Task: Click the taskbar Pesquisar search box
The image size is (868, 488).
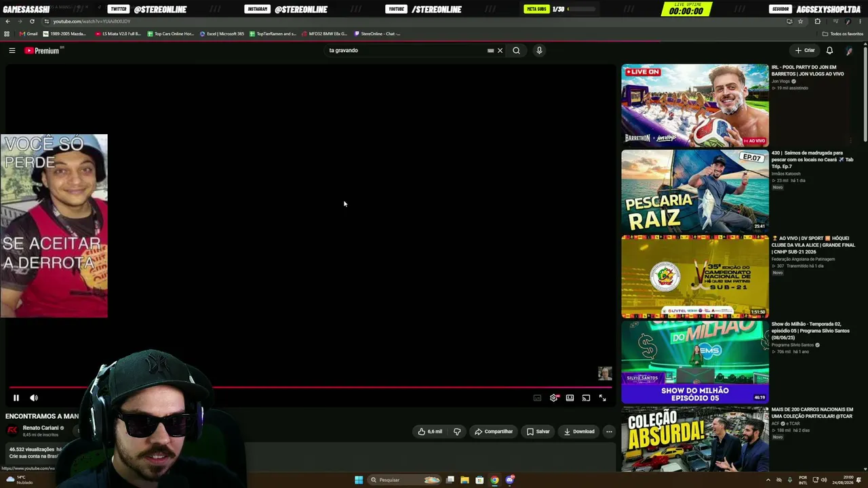Action: [x=405, y=480]
